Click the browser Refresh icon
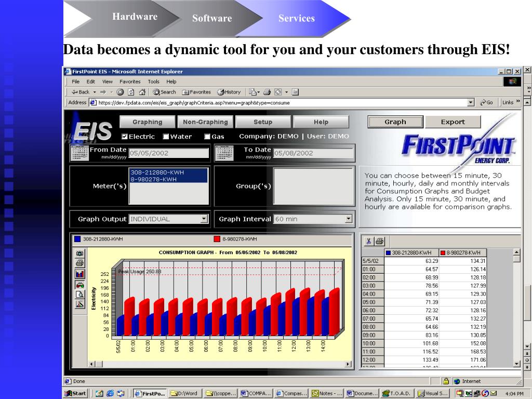This screenshot has width=532, height=399. (x=131, y=92)
